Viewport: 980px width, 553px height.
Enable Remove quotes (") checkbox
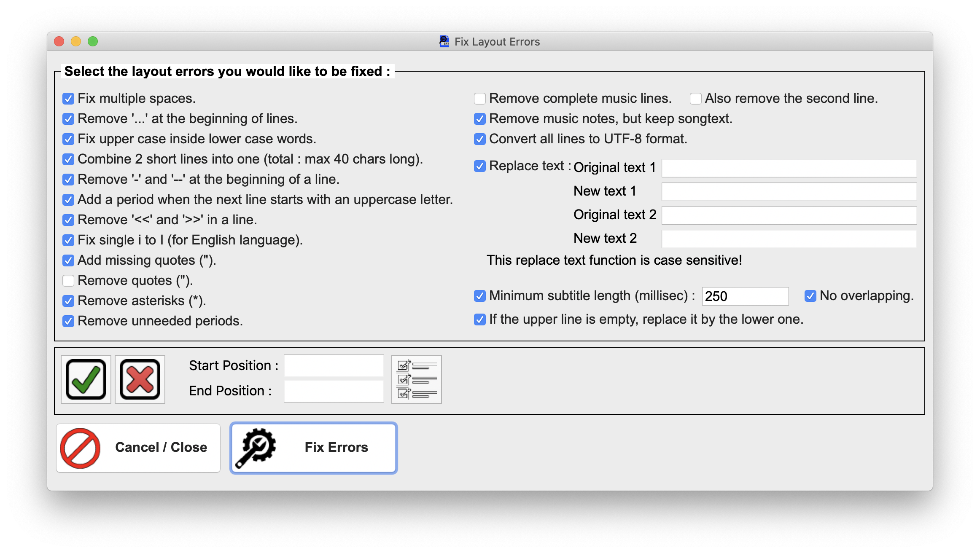tap(68, 281)
